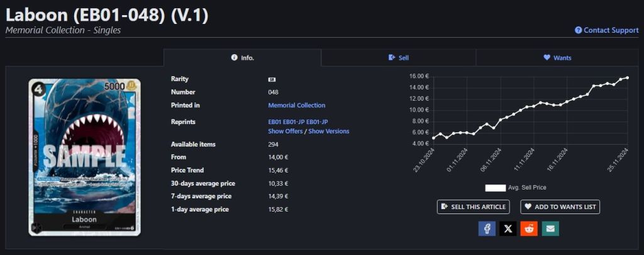Image resolution: width=644 pixels, height=255 pixels.
Task: Switch to the Info. tab
Action: point(242,58)
